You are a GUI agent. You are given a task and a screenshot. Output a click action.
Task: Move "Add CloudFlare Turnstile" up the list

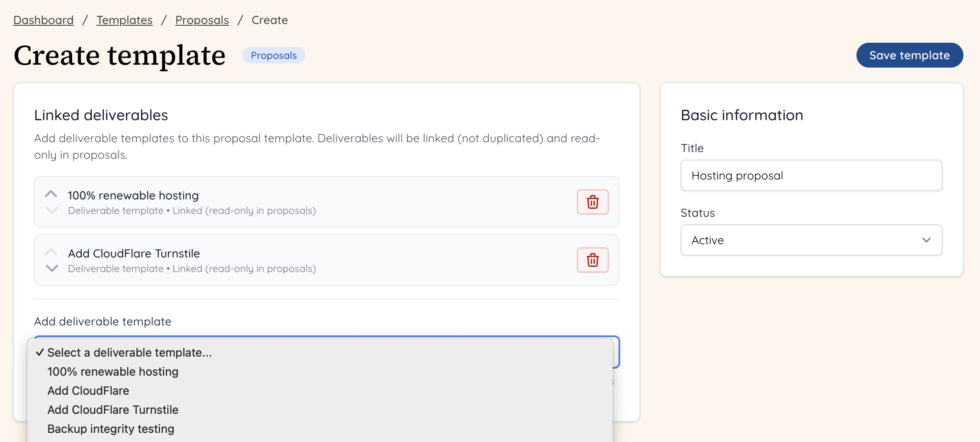point(51,252)
